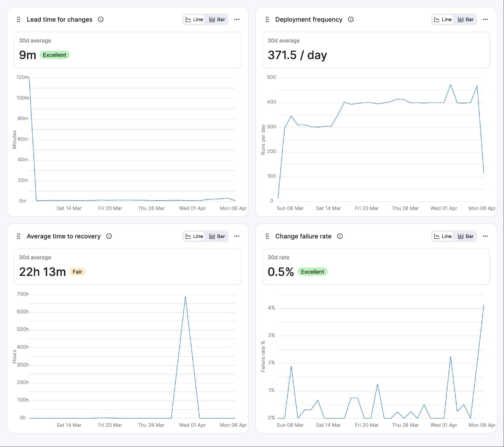Click the drag handle on the Lead time panel
Image resolution: width=504 pixels, height=447 pixels.
[18, 19]
